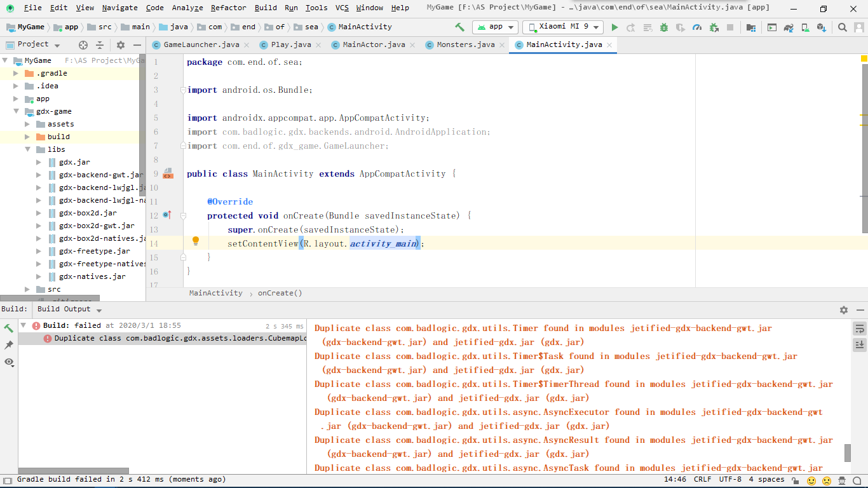Open Build panel settings gear

pyautogui.click(x=844, y=309)
